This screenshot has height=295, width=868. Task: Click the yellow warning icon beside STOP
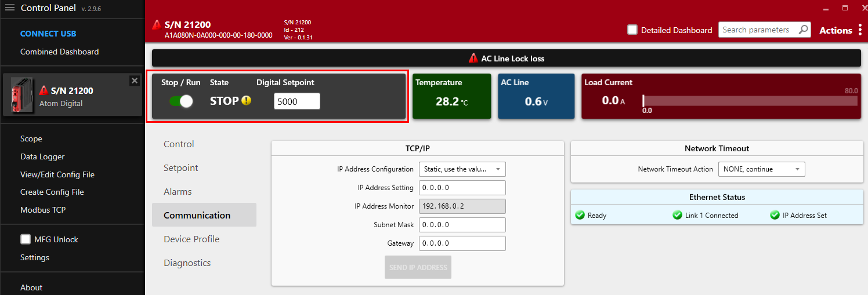coord(247,101)
